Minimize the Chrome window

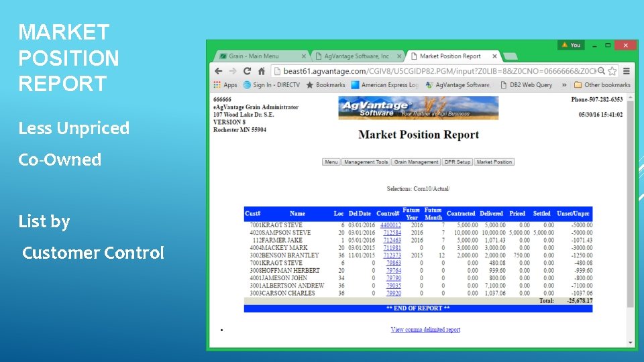pyautogui.click(x=594, y=45)
